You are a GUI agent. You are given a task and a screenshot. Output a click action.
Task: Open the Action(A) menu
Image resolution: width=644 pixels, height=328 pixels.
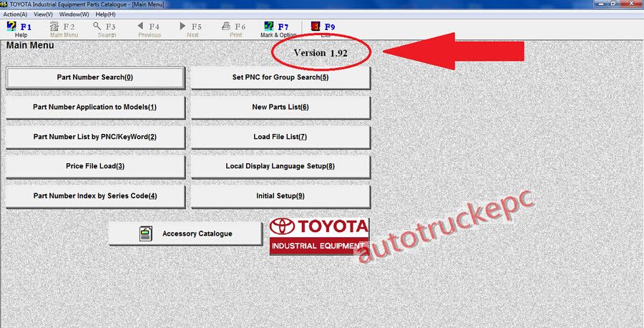tap(15, 14)
